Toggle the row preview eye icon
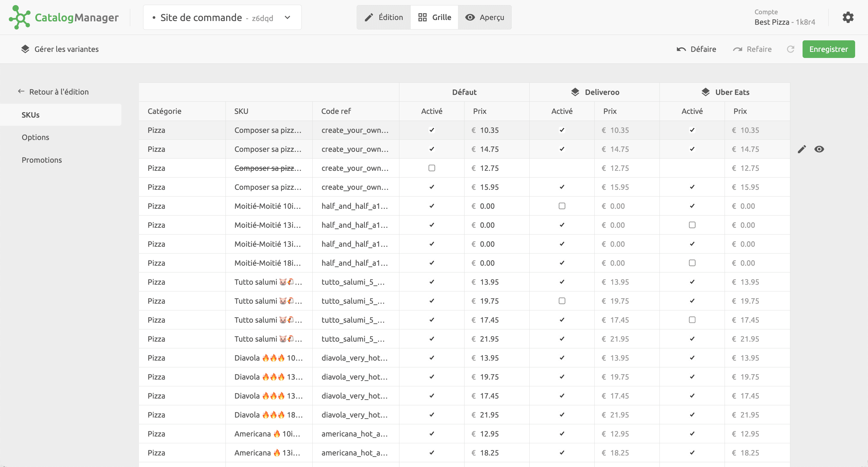This screenshot has width=868, height=467. pos(819,149)
